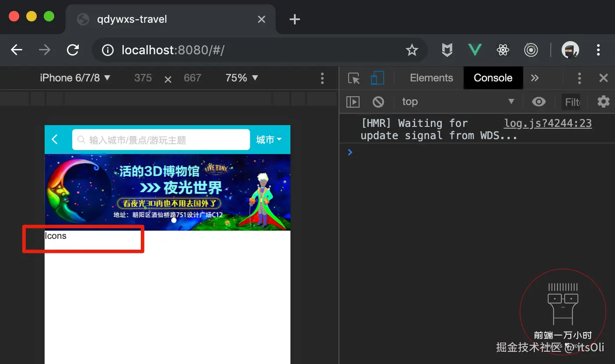The image size is (615, 364).
Task: Open the top context dropdown
Action: point(458,101)
